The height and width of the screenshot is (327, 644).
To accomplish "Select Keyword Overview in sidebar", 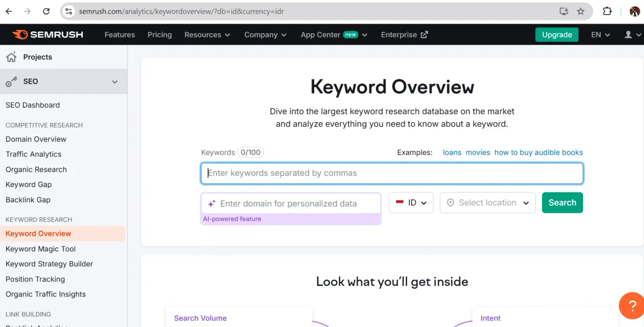I will [x=63, y=234].
